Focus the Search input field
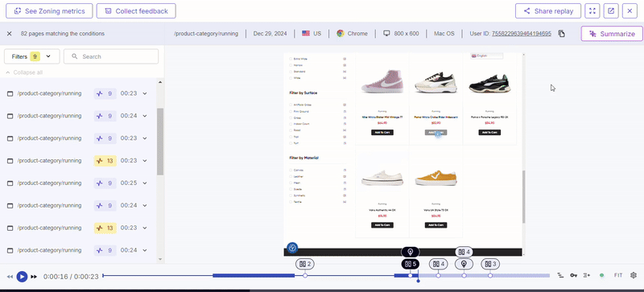This screenshot has width=644, height=292. (x=111, y=56)
